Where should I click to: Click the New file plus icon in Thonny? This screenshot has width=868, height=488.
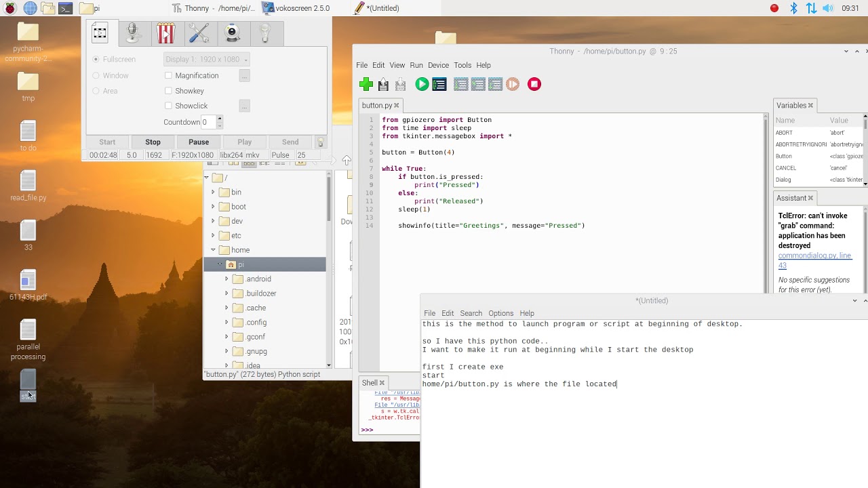pyautogui.click(x=366, y=84)
